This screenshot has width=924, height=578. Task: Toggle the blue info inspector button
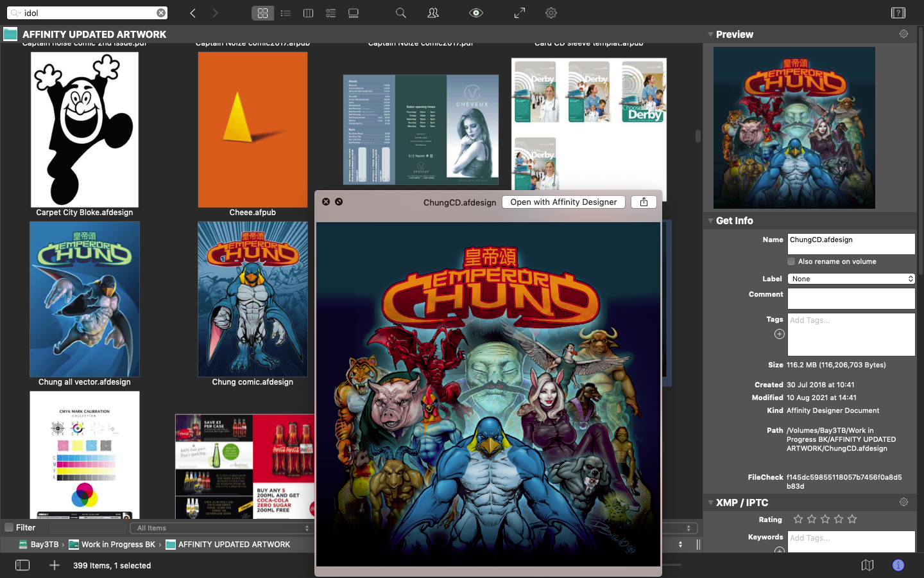point(898,565)
